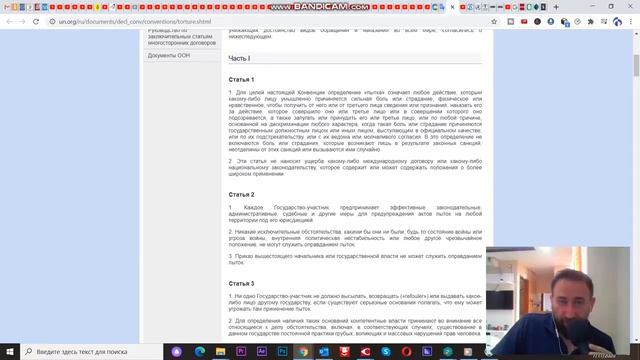Open the Windows Start menu

coord(10,351)
